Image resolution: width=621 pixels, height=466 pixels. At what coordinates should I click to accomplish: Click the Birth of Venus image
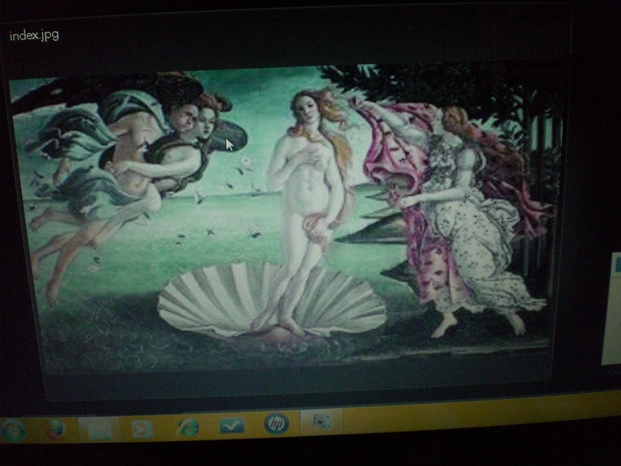click(285, 217)
